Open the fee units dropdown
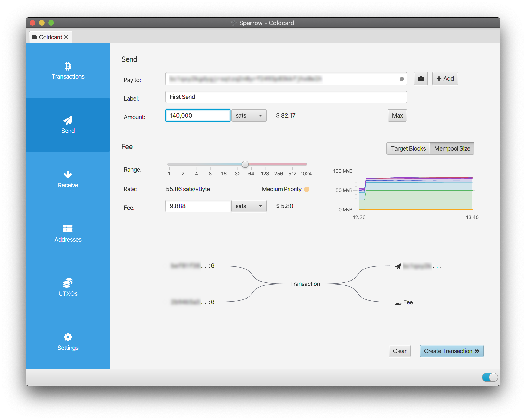The width and height of the screenshot is (526, 420). pos(249,206)
